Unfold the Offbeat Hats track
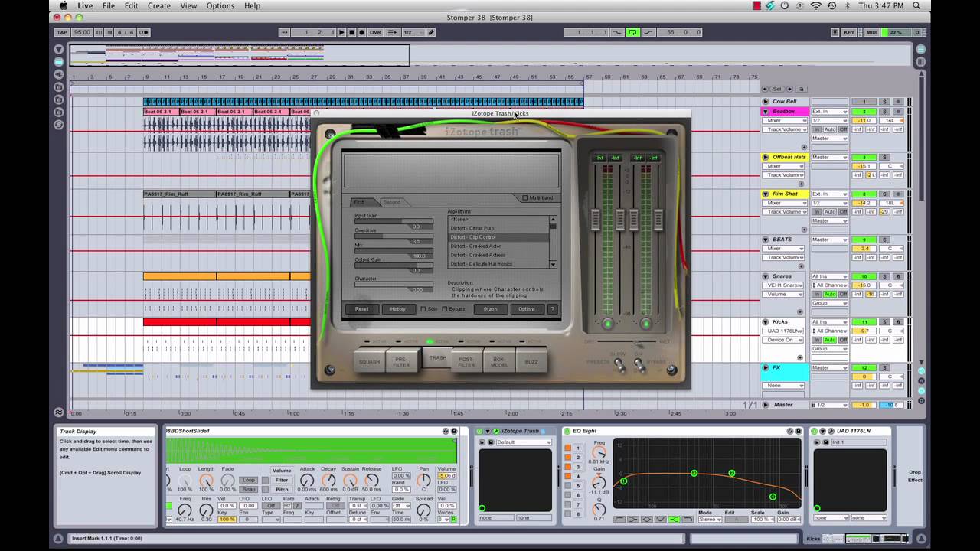980x551 pixels. [x=766, y=157]
